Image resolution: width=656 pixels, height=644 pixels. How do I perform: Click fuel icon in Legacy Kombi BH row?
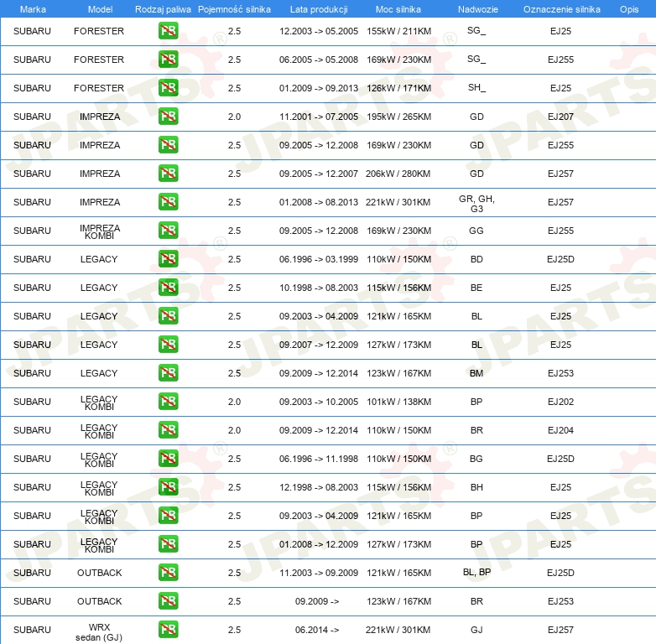coord(168,486)
